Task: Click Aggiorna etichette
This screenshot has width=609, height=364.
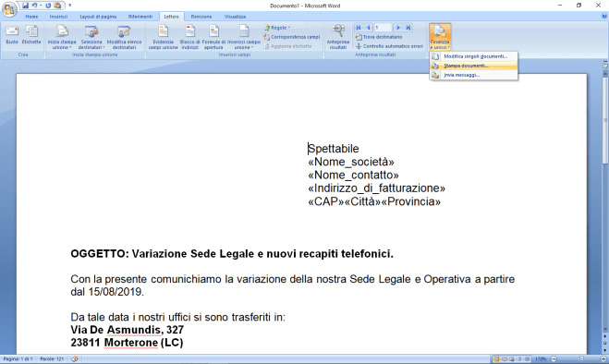Action: click(x=287, y=46)
